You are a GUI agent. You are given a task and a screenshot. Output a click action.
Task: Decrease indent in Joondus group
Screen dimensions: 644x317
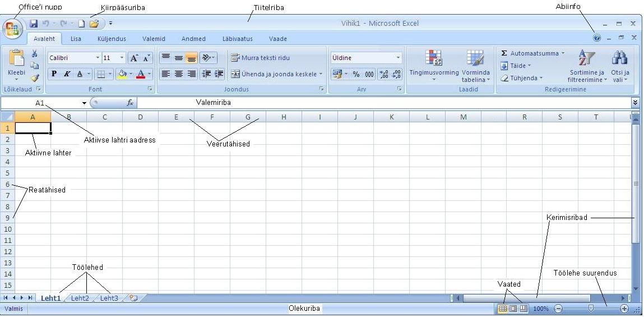tap(207, 74)
